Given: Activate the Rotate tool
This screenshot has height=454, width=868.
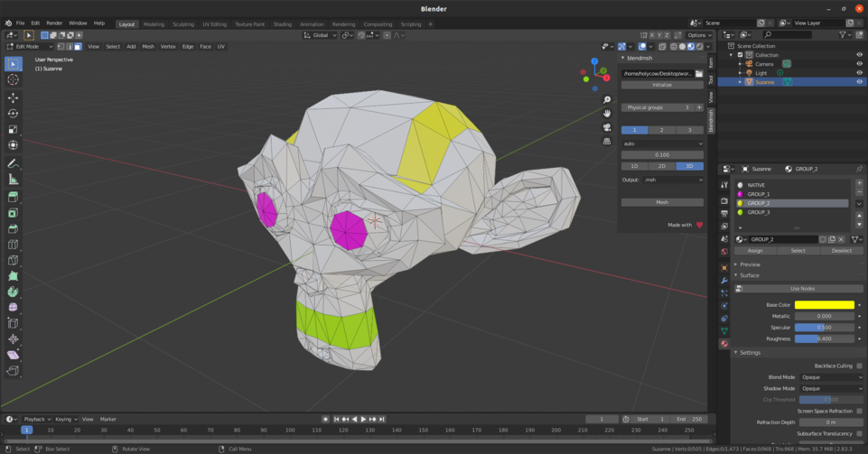Looking at the screenshot, I should (14, 114).
